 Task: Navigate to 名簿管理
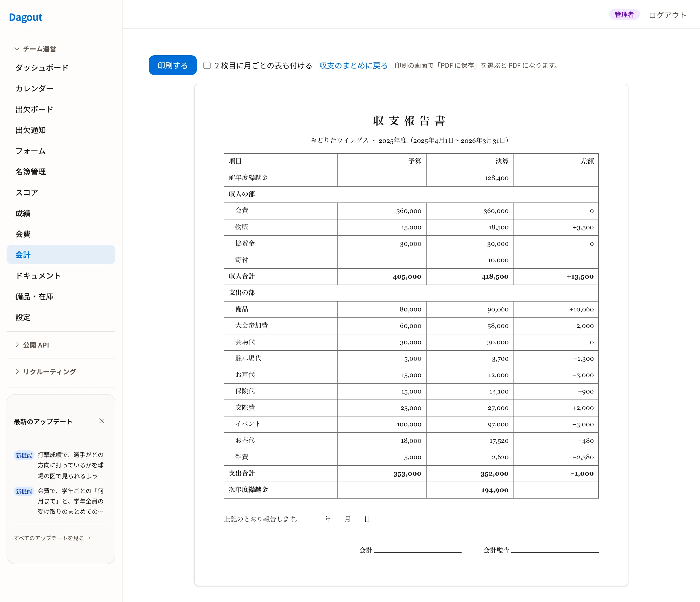pos(61,172)
